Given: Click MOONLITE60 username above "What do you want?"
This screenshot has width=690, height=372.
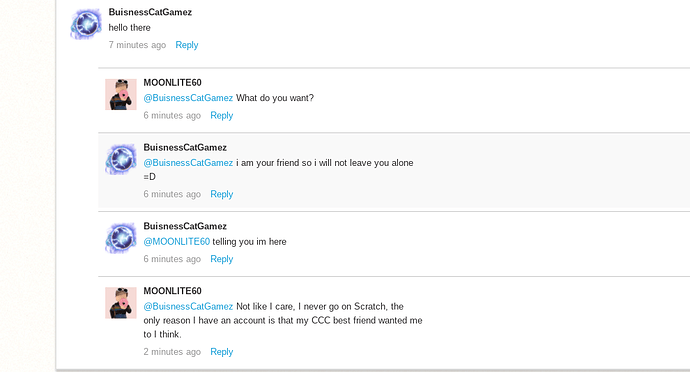Looking at the screenshot, I should pyautogui.click(x=172, y=82).
